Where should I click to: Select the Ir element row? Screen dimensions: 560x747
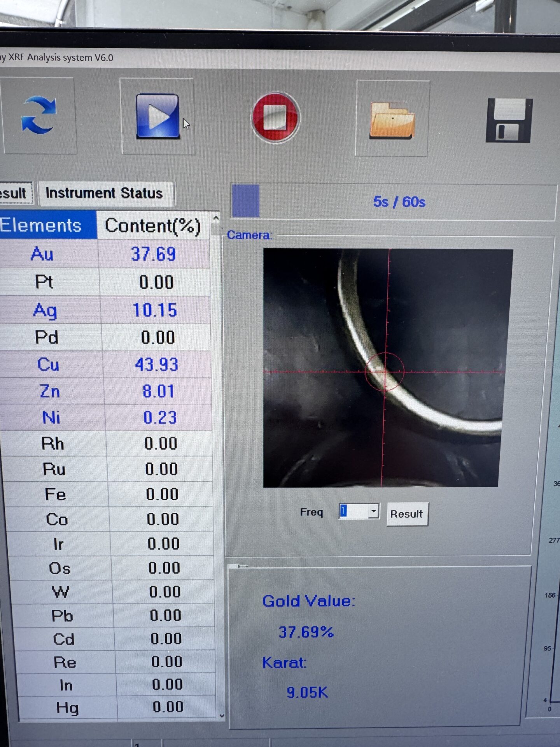pyautogui.click(x=111, y=544)
